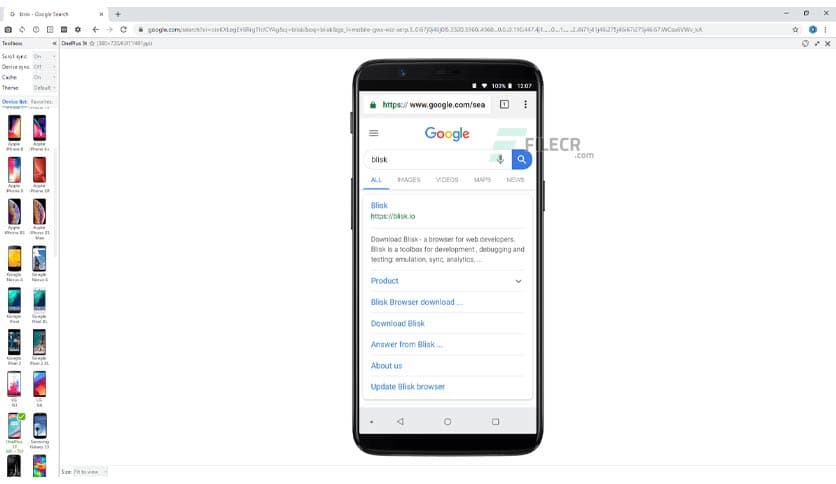This screenshot has height=484, width=836.
Task: Select the IMAGES search tab
Action: (409, 180)
